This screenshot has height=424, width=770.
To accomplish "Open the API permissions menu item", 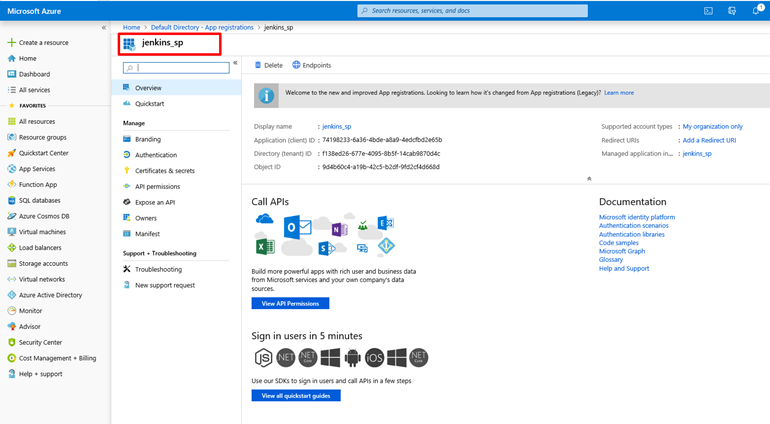I will (176, 186).
